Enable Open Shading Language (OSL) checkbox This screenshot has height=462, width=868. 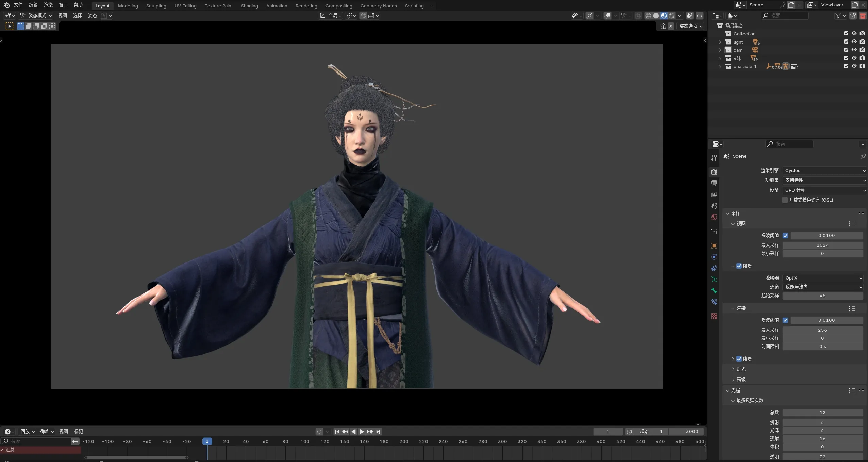[785, 200]
